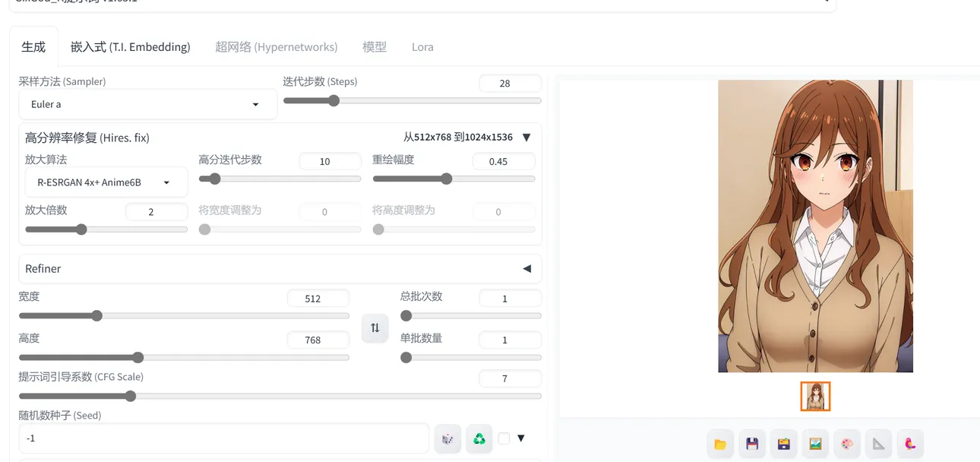Adjust the 单批数量 batch size slider
980x462 pixels.
pyautogui.click(x=471, y=357)
